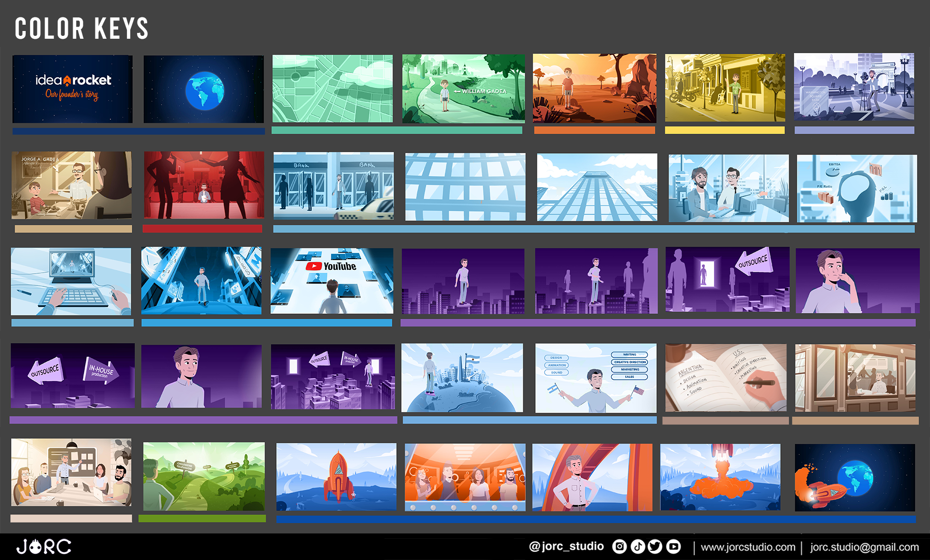
Task: Click the orange color bar under desert scene
Action: pos(594,130)
